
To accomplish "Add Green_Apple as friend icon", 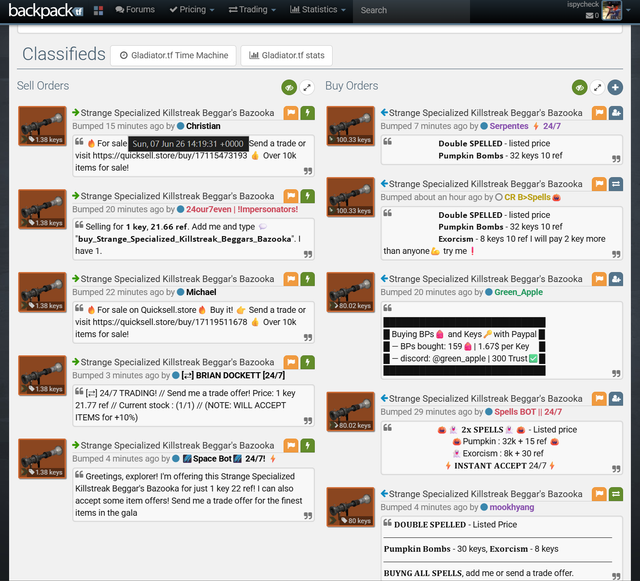I will click(616, 279).
